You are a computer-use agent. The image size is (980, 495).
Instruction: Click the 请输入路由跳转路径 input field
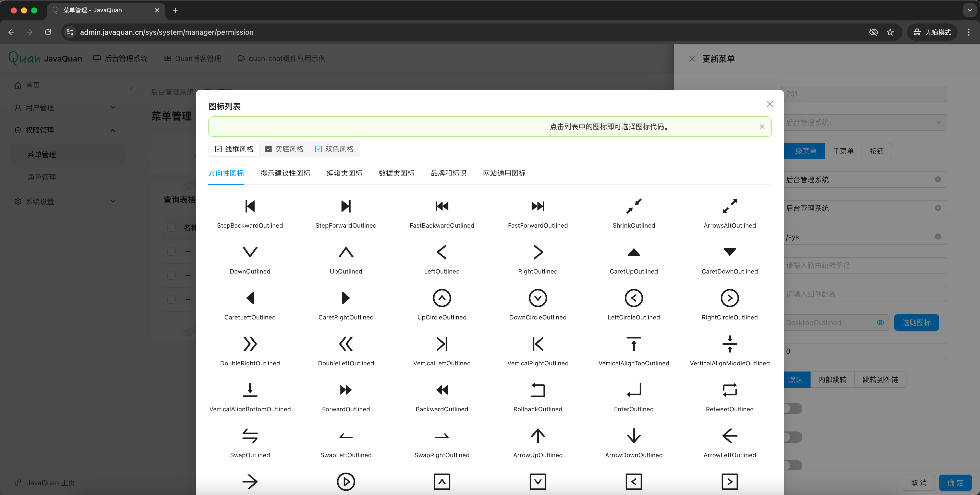(865, 265)
